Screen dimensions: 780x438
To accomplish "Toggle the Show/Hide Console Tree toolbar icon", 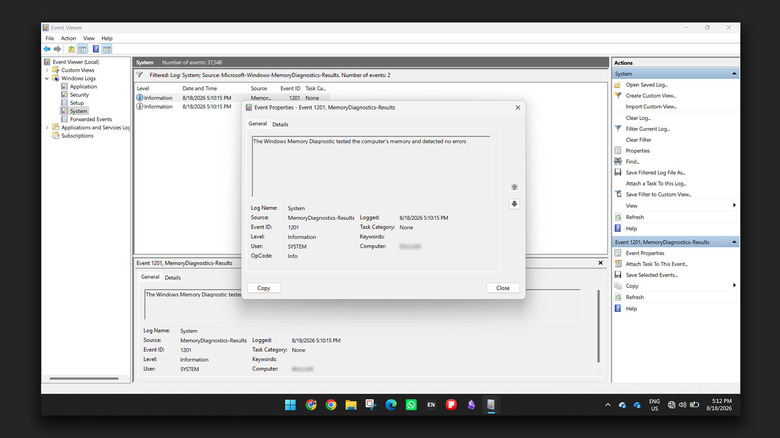I will pos(83,49).
